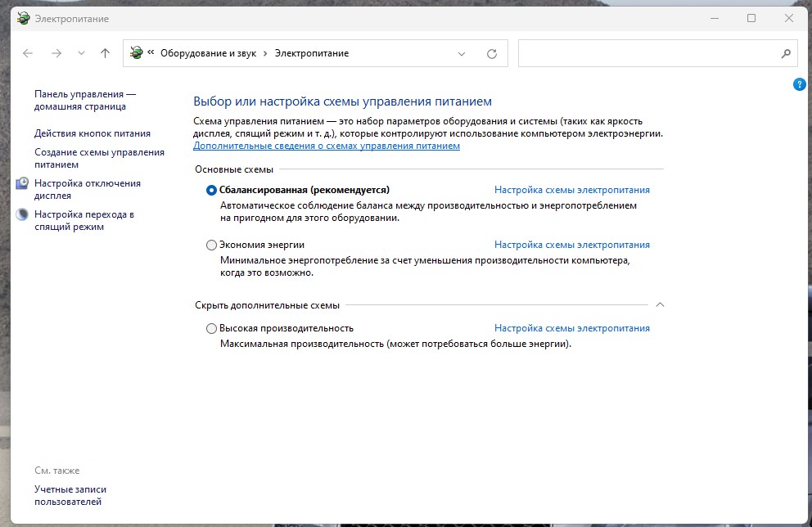Open Дополнительные сведения о схемах управления питанием

coord(327,146)
